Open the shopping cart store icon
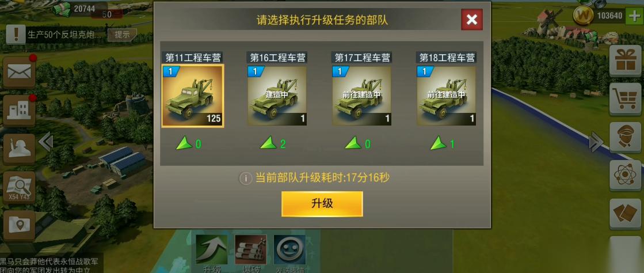Viewport: 644px width, 273px height. pyautogui.click(x=625, y=98)
